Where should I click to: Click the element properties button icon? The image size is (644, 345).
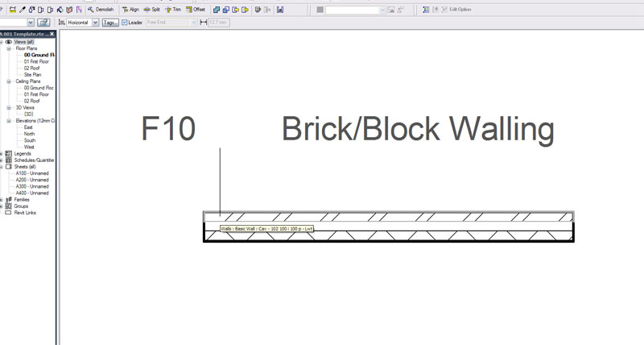pos(43,23)
